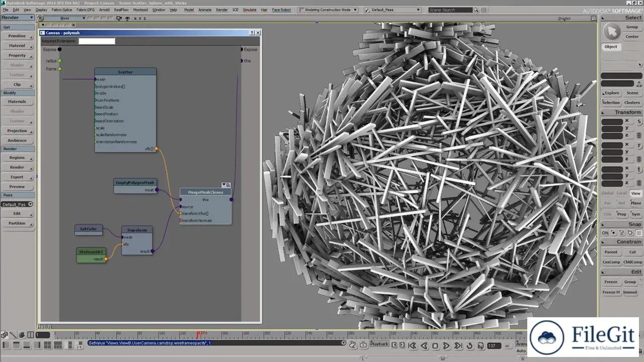Open Modeling Construction Mode dropdown

pos(327,10)
